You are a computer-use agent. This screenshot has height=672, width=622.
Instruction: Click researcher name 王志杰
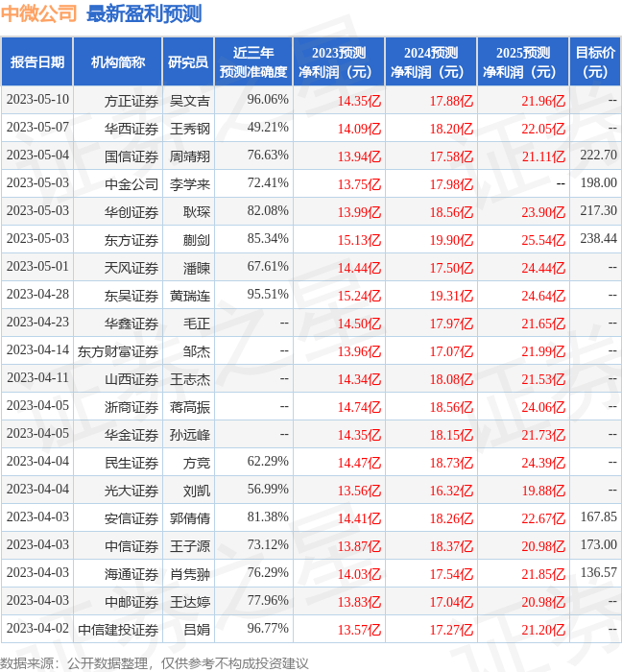tap(190, 380)
